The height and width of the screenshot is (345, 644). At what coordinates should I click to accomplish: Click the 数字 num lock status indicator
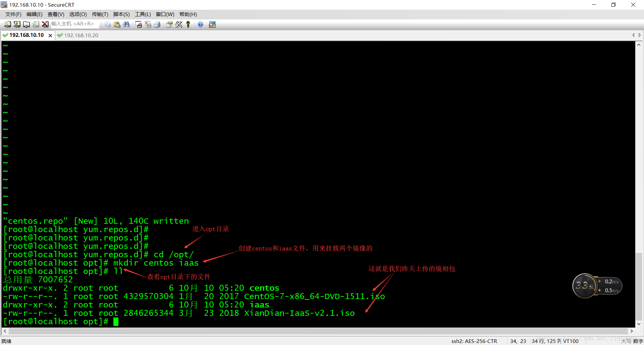[x=638, y=341]
